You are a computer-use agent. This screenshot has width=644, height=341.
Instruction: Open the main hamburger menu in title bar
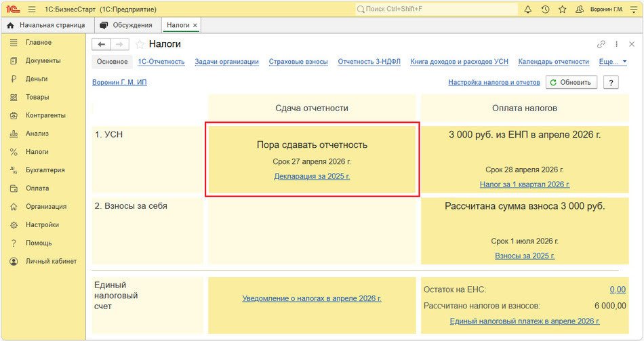coord(32,9)
